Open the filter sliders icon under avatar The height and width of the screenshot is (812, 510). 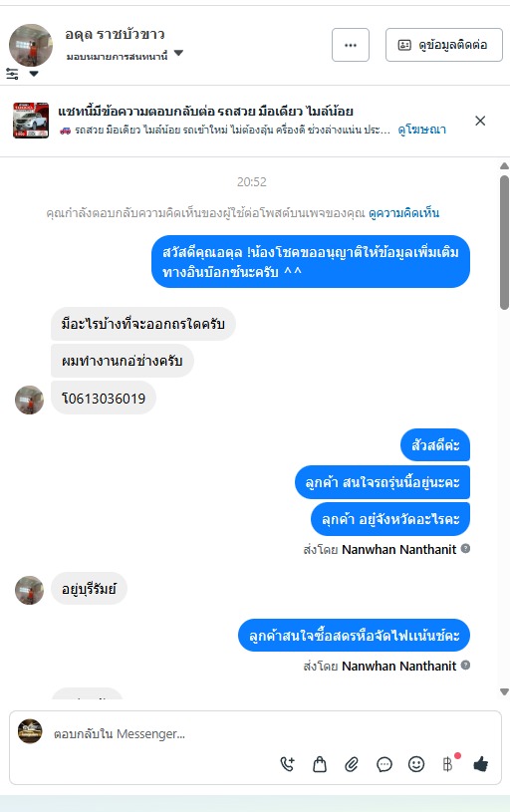12,74
